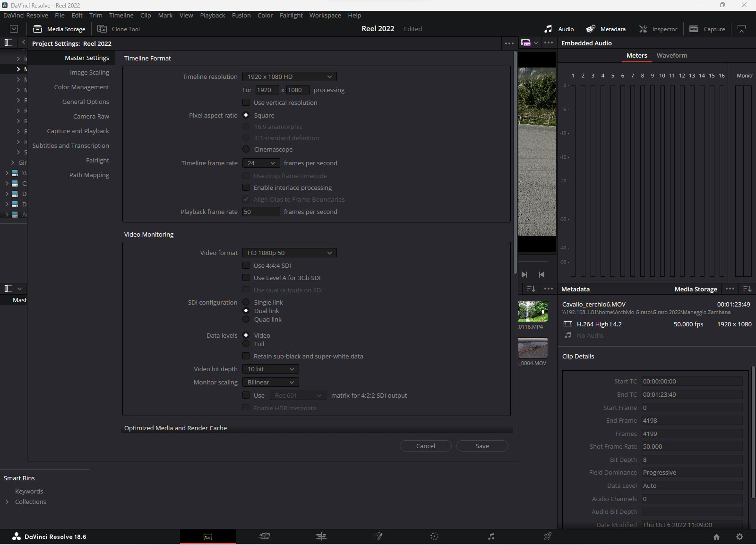Click the Playback frame rate field
This screenshot has height=545, width=756.
coord(261,212)
